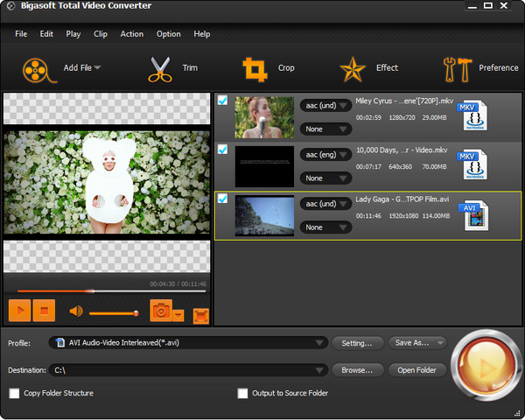The image size is (525, 420).
Task: Open the Crop tool icon
Action: tap(255, 69)
